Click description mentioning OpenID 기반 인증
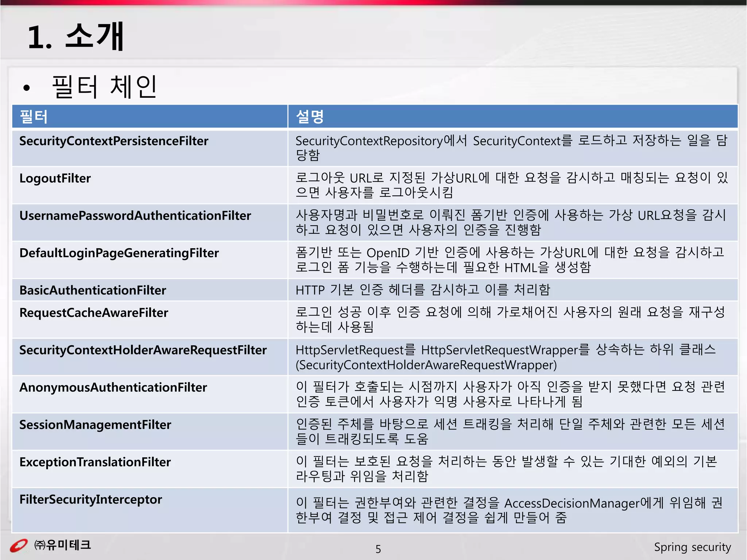Viewport: 747px width, 560px height. tap(513, 260)
